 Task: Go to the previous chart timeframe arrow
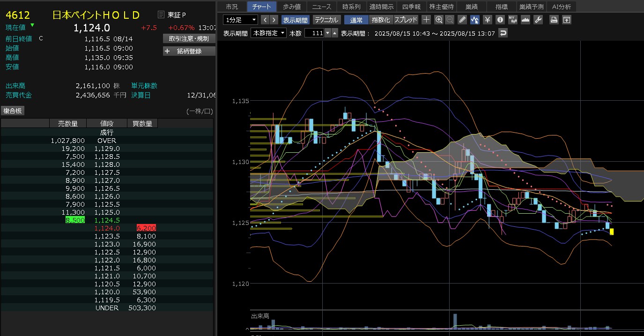264,20
